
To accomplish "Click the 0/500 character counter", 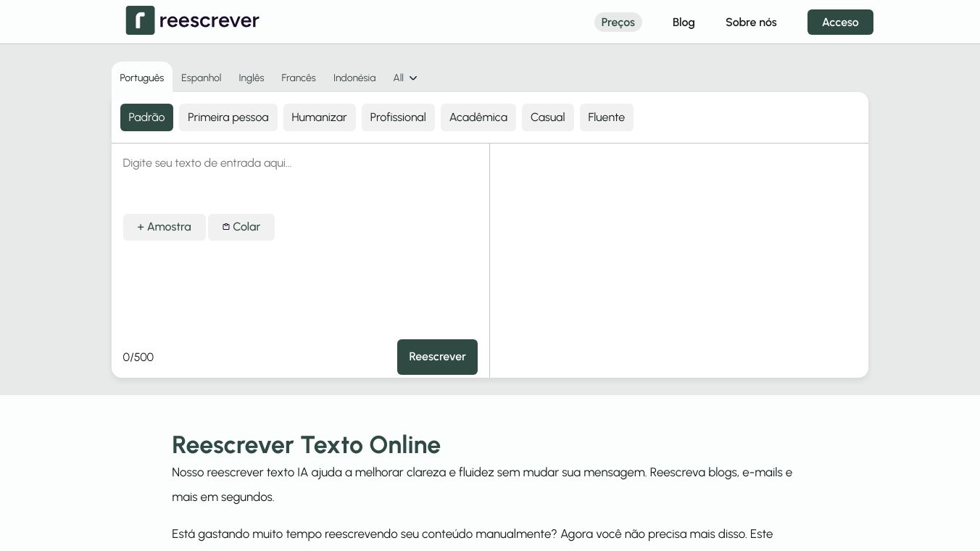I will pos(138,357).
